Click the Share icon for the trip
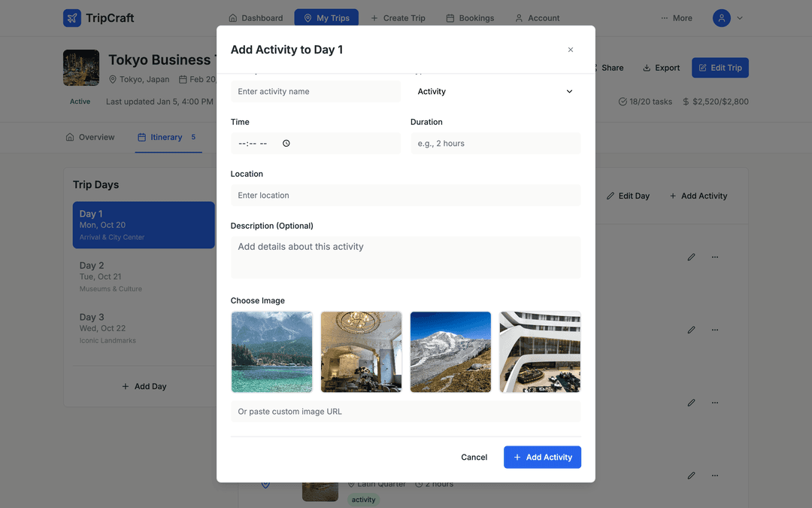Image resolution: width=812 pixels, height=508 pixels. (x=593, y=67)
